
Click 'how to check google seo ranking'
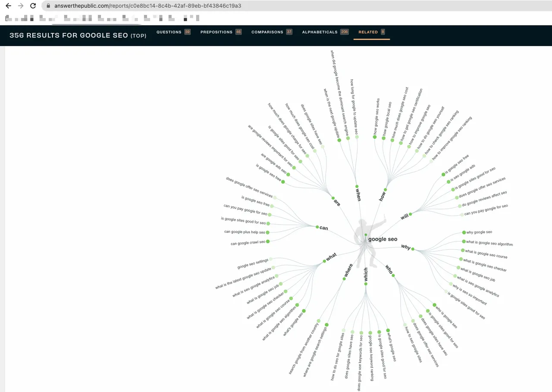click(442, 132)
